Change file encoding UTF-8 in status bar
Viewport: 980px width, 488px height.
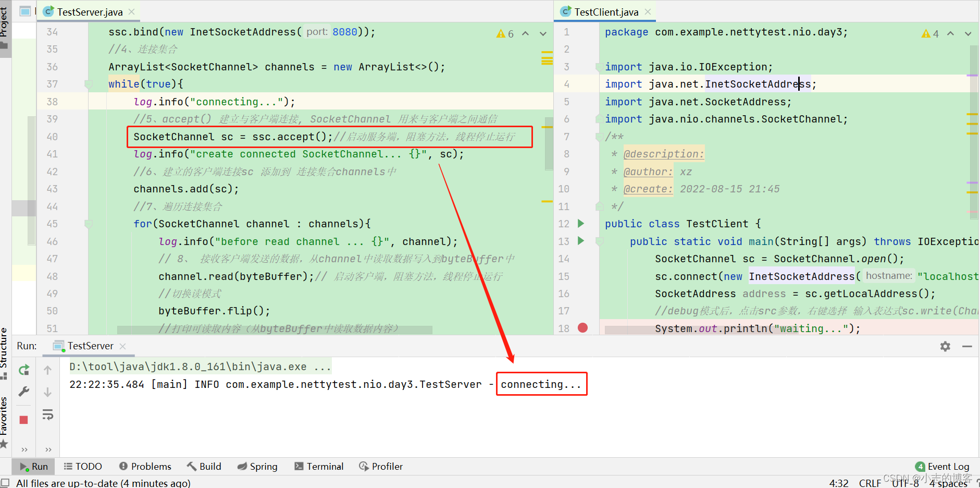[x=905, y=483]
